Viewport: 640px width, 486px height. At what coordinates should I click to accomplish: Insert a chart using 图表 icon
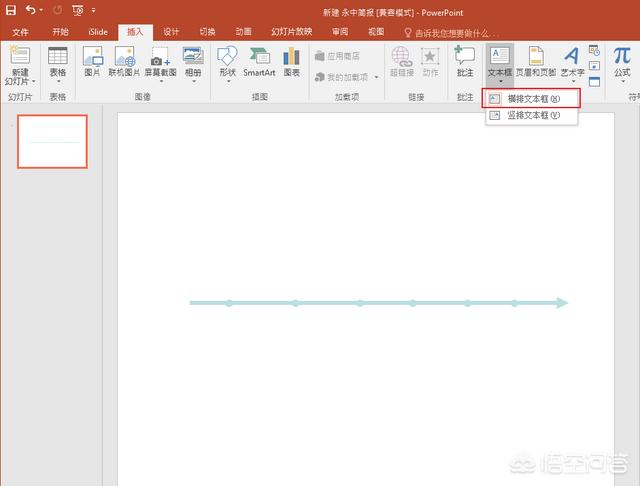click(291, 62)
